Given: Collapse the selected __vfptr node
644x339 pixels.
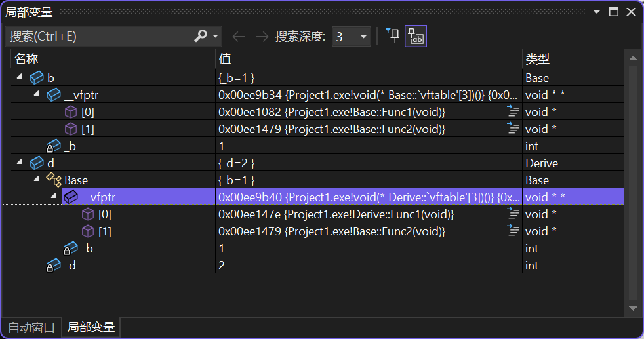Looking at the screenshot, I should 53,196.
